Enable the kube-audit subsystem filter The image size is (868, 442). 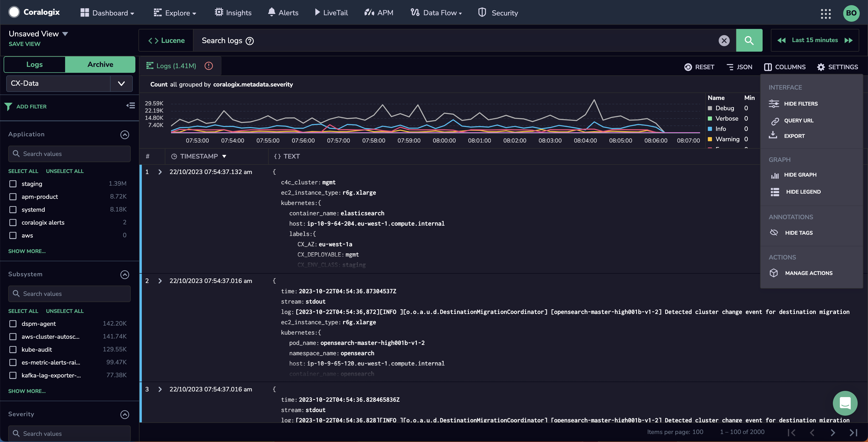[12, 350]
